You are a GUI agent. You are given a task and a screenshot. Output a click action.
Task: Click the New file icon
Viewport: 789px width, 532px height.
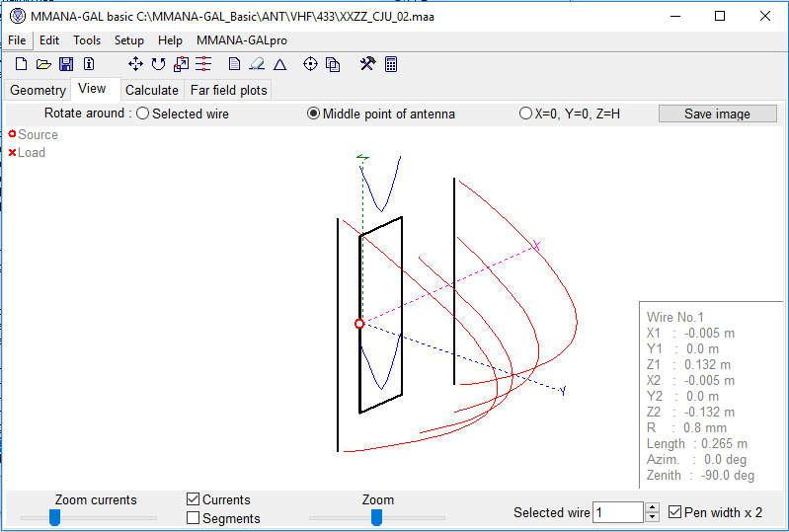click(21, 64)
